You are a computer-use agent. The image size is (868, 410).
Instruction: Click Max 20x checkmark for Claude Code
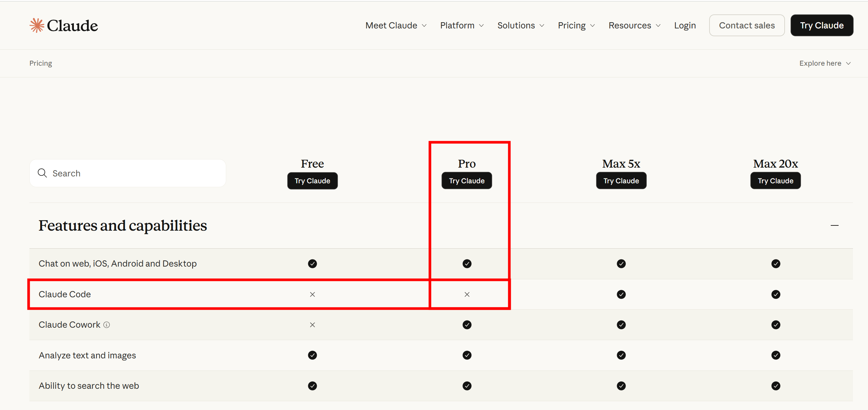775,294
